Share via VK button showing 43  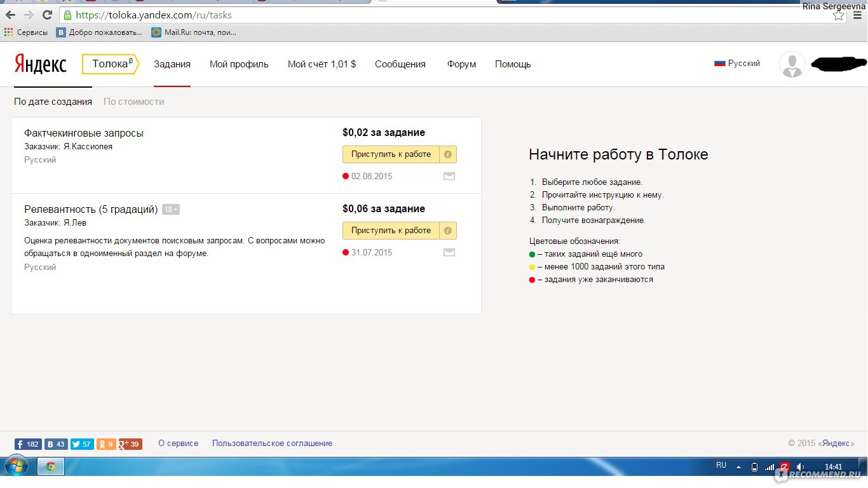point(56,444)
